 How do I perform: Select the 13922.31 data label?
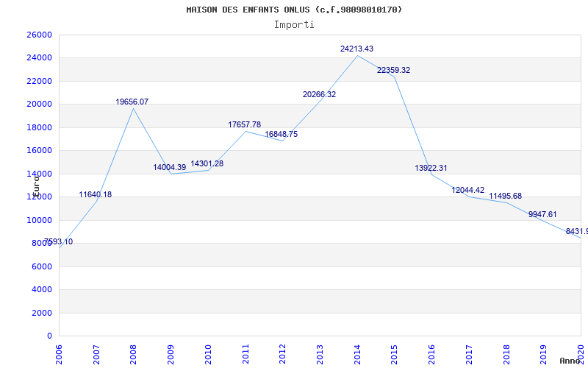[431, 169]
